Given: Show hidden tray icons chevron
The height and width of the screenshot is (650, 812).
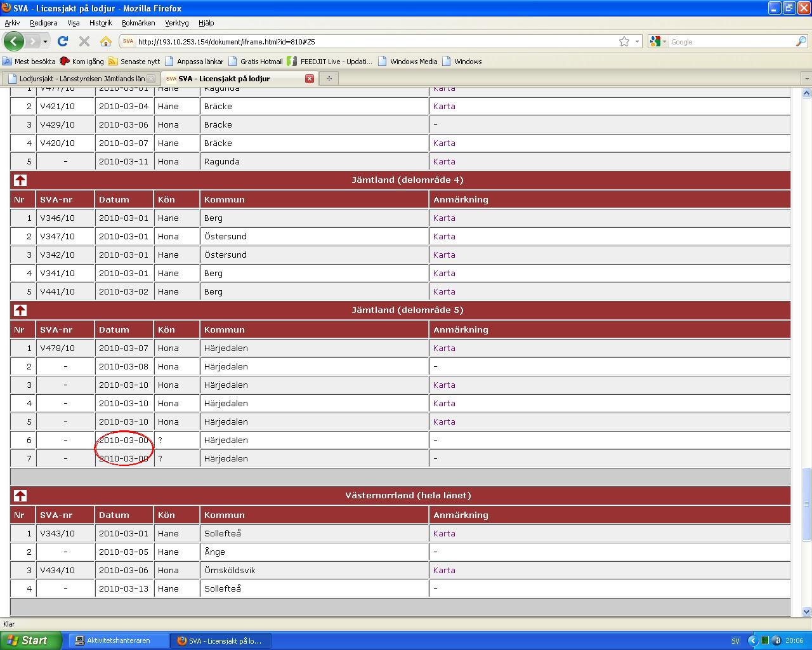Looking at the screenshot, I should [753, 640].
